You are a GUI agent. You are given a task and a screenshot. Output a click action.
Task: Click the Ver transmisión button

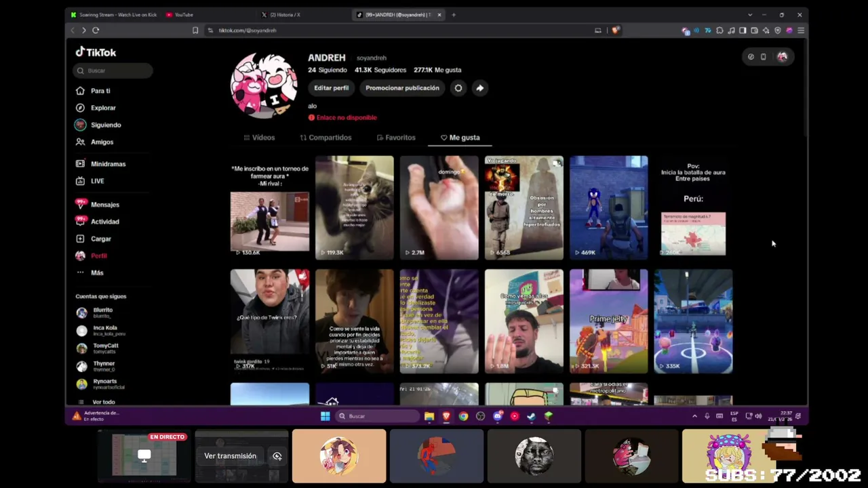tap(231, 456)
